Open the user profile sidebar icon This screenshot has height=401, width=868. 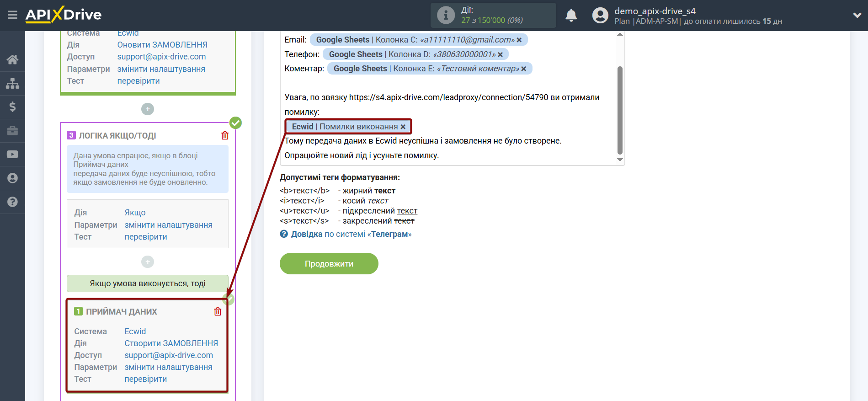[12, 178]
